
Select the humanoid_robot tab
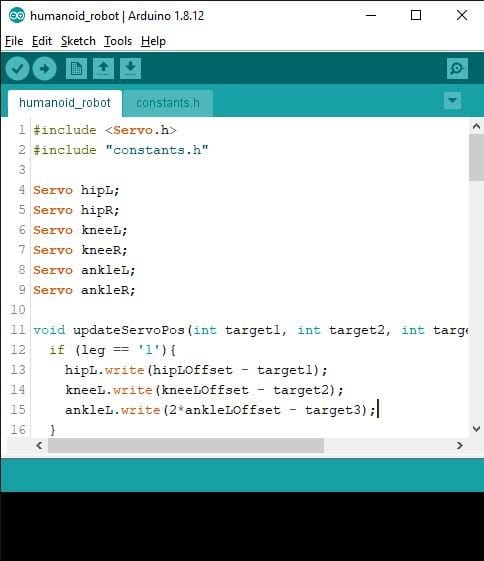click(65, 103)
